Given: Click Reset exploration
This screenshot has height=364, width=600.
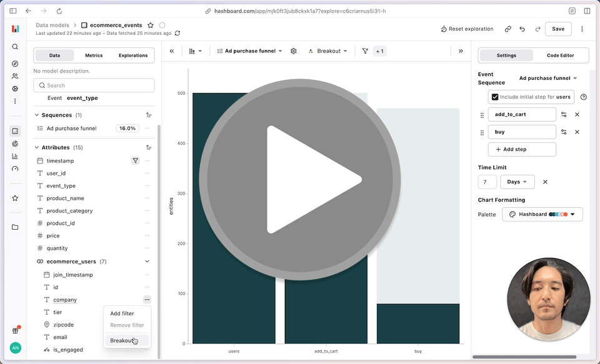Looking at the screenshot, I should click(467, 29).
